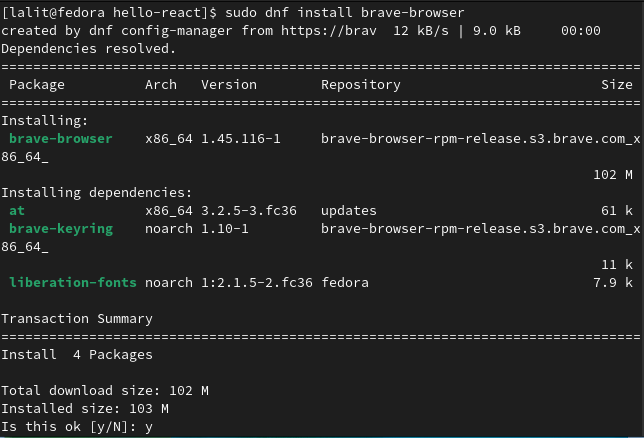
Task: Click the 'Installing:' section label
Action: (x=45, y=121)
